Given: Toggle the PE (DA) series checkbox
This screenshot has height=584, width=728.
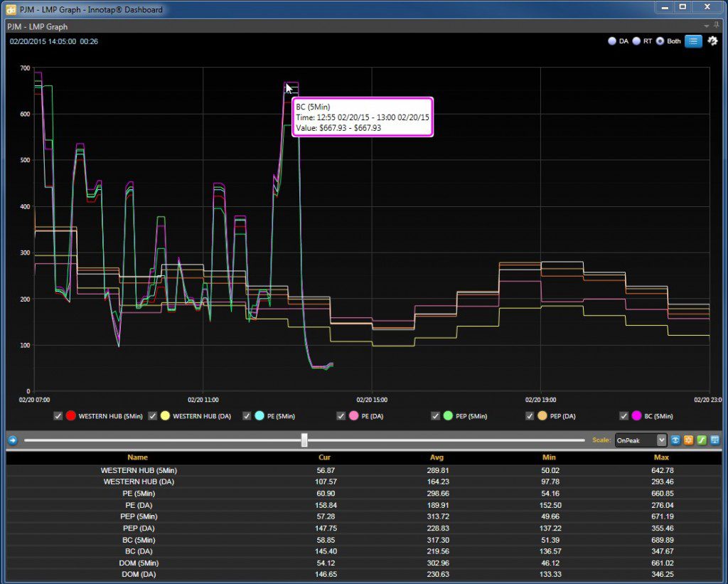Looking at the screenshot, I should click(x=341, y=416).
